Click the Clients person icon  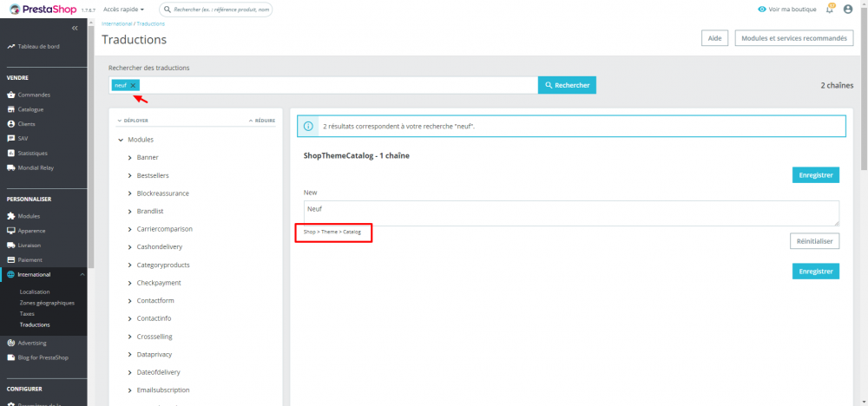tap(11, 124)
